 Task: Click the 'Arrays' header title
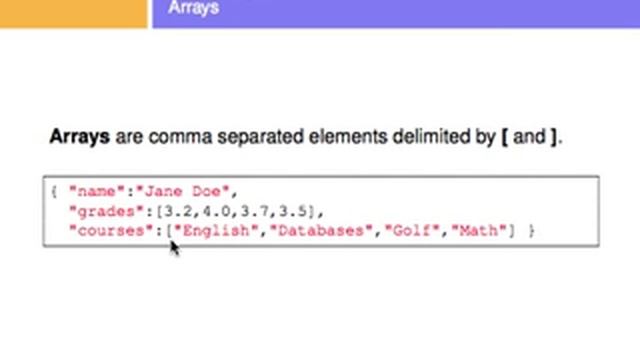(193, 8)
